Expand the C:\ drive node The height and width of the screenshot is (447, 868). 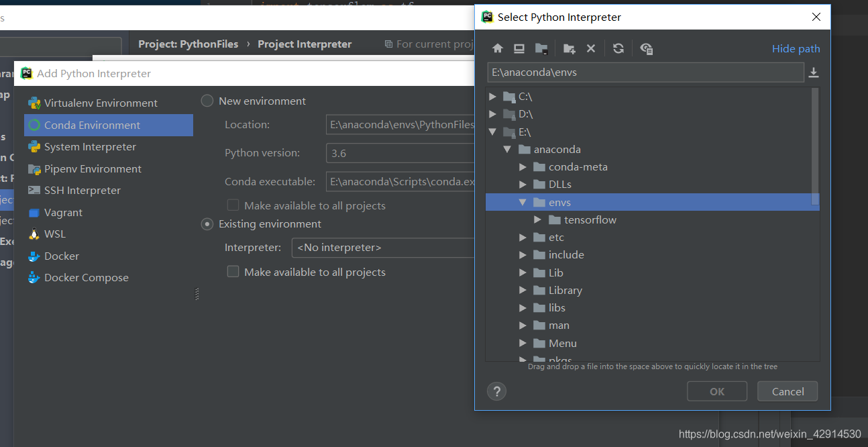tap(493, 97)
